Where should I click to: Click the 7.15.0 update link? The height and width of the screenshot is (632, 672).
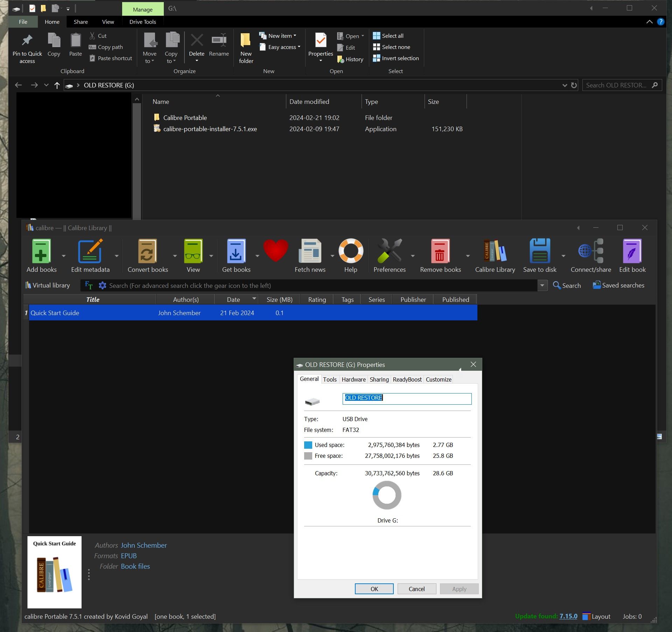[x=568, y=617]
